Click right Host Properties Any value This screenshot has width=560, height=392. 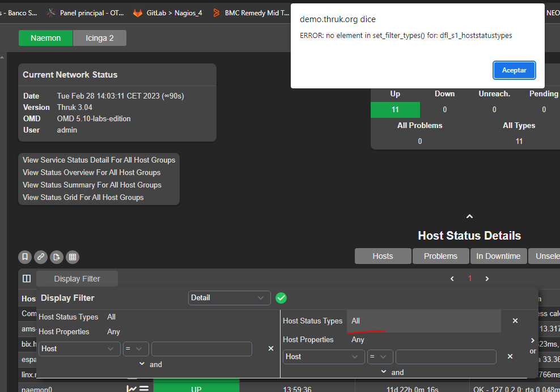(358, 339)
